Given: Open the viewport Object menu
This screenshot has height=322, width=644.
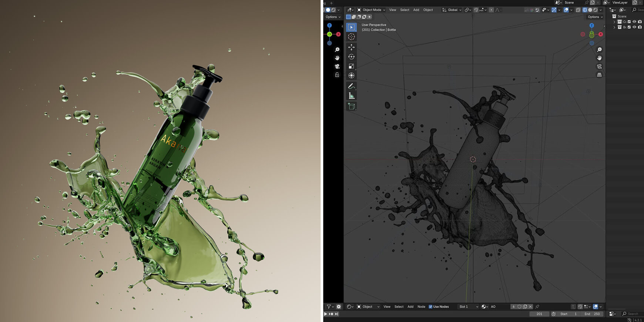Looking at the screenshot, I should pyautogui.click(x=428, y=10).
